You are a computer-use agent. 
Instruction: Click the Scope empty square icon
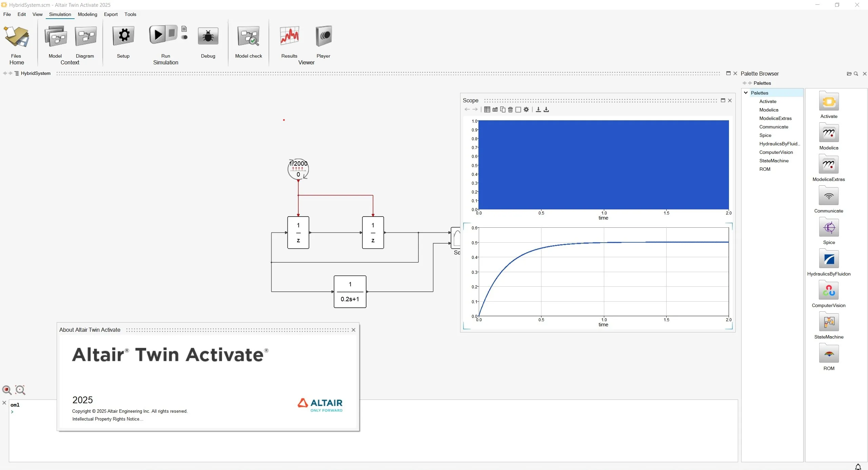click(518, 109)
